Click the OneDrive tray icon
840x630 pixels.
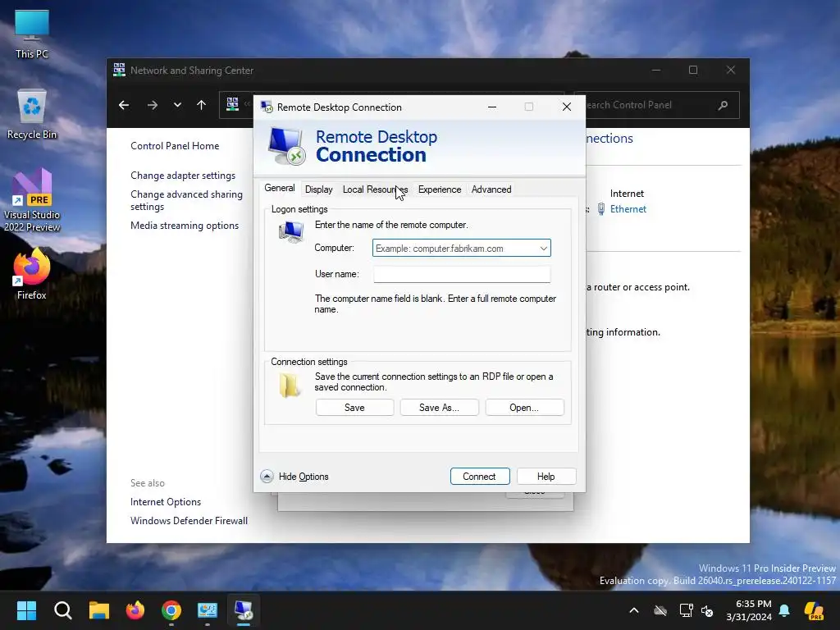[660, 610]
